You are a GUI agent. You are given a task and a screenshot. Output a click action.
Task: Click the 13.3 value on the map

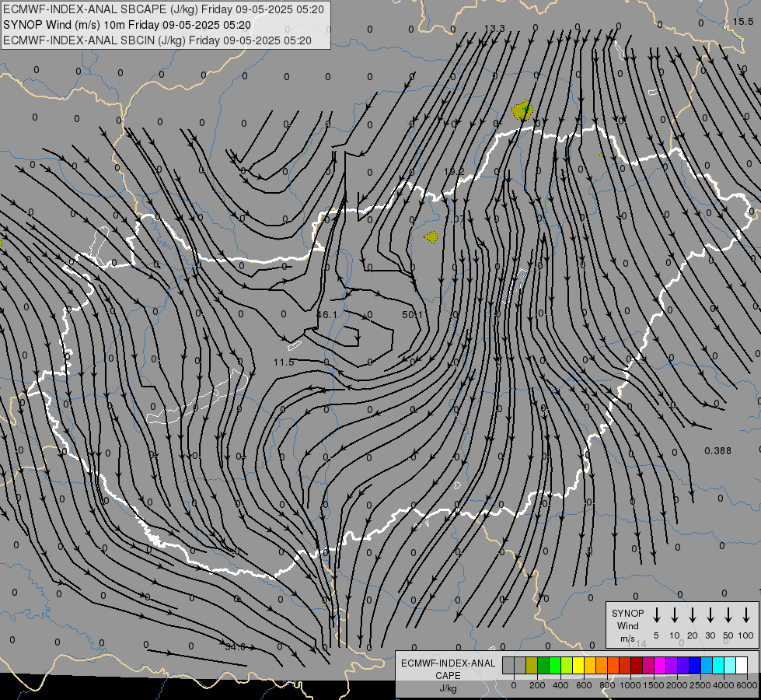point(494,28)
